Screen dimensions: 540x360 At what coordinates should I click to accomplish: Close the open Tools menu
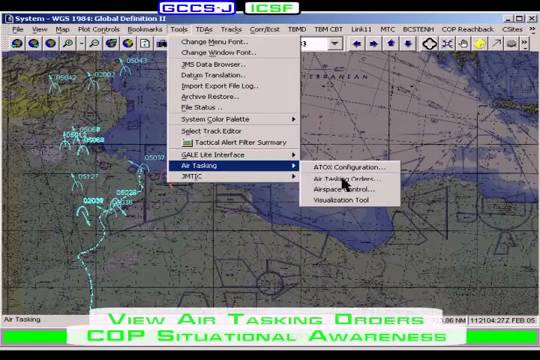(x=179, y=30)
